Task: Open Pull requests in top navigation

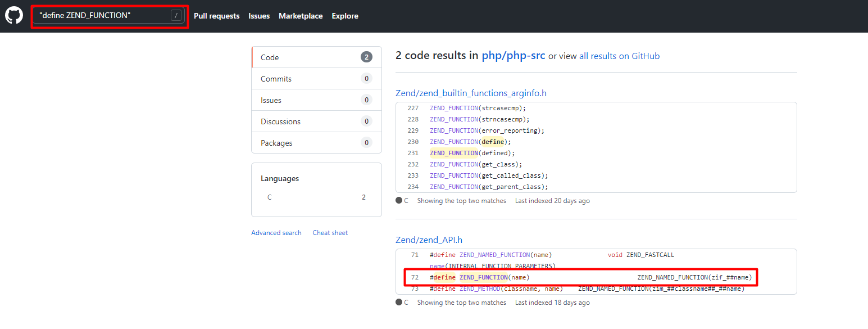Action: [x=216, y=16]
